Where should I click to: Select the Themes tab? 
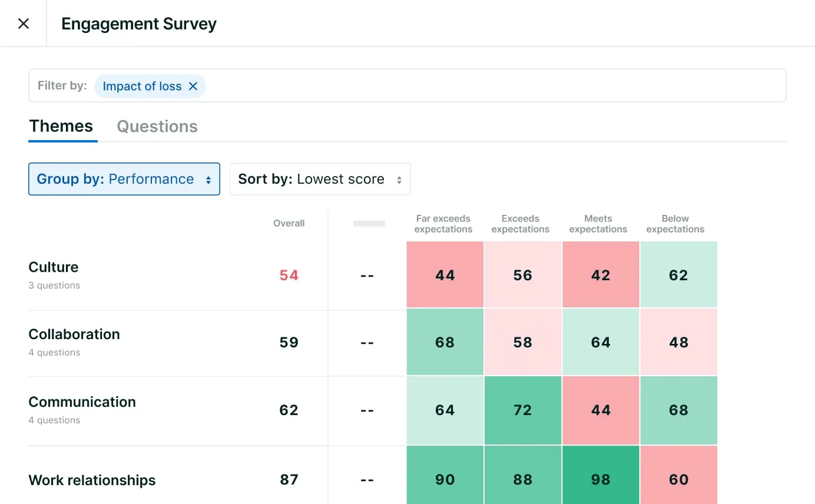61,127
